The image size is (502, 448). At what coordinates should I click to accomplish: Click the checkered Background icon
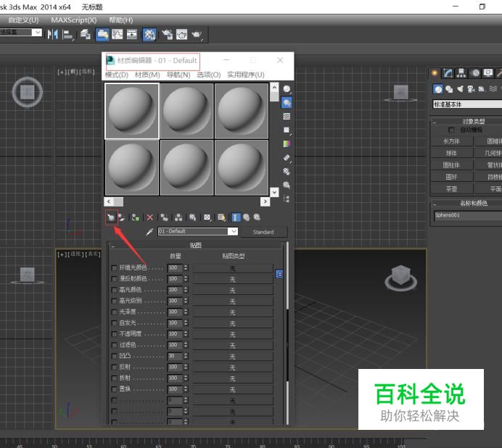pyautogui.click(x=287, y=117)
